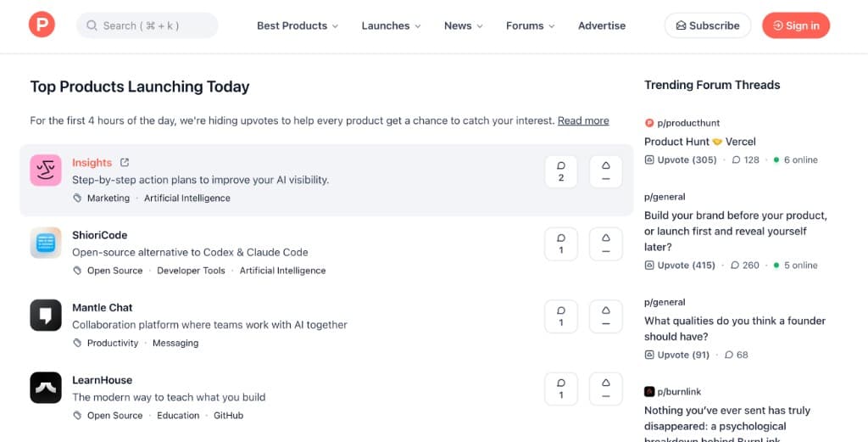This screenshot has height=442, width=868.
Task: Open the founder qualities thread
Action: (x=735, y=328)
